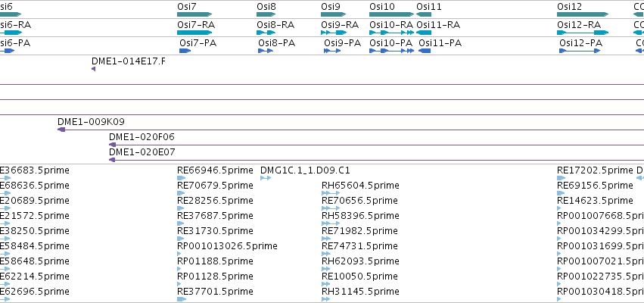Open the Osi10 gene label
Viewport: 644px width, 303px height.
coord(382,7)
